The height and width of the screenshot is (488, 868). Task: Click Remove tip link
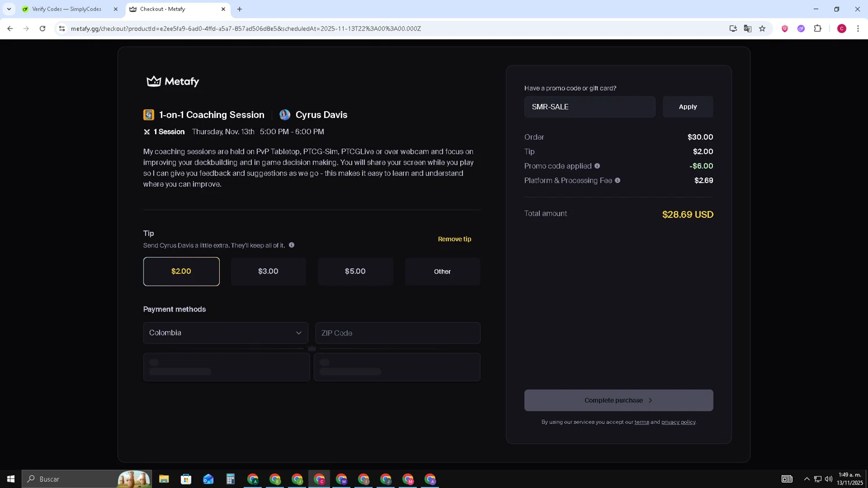[x=454, y=239]
